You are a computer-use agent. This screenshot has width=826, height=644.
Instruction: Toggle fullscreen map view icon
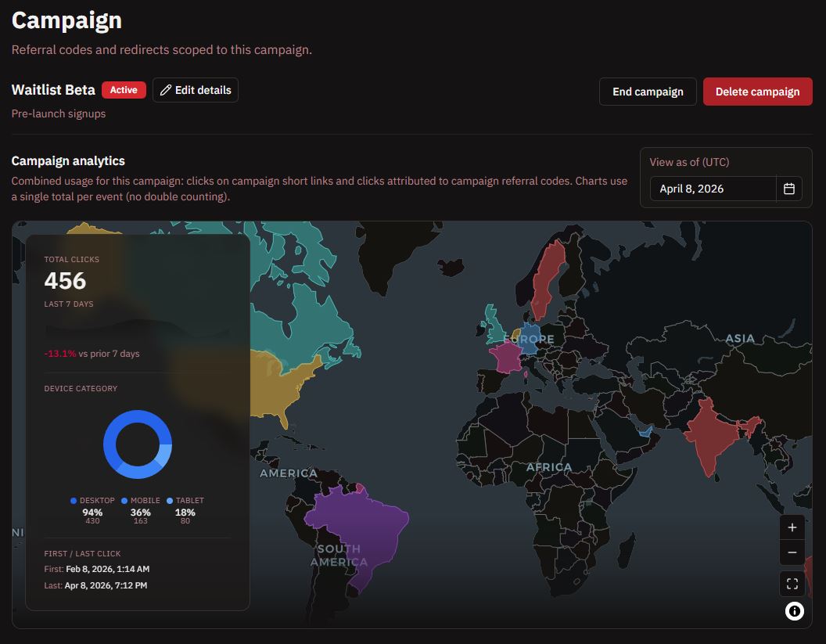[792, 584]
